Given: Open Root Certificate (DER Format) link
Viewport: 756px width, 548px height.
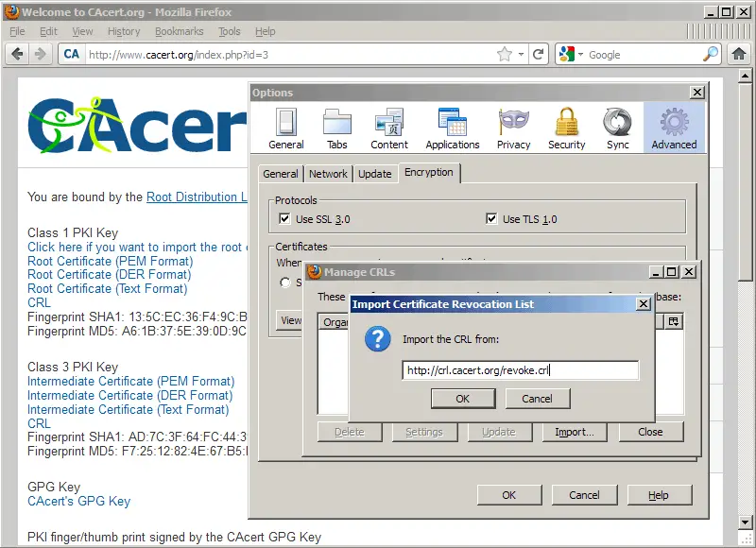Looking at the screenshot, I should coord(109,275).
